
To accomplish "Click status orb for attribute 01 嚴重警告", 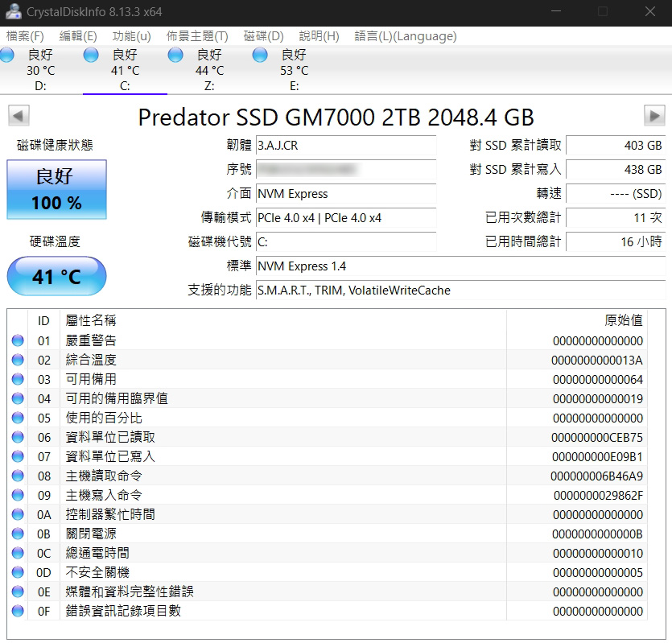I will click(x=18, y=340).
